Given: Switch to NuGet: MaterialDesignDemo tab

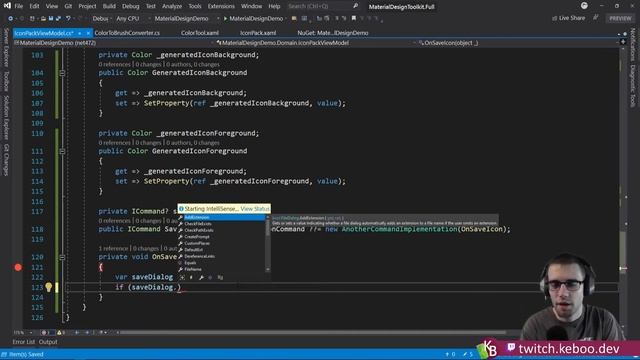Looking at the screenshot, I should (333, 33).
